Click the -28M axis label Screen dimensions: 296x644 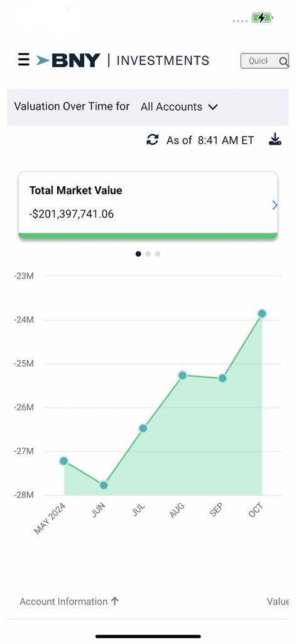(x=23, y=496)
